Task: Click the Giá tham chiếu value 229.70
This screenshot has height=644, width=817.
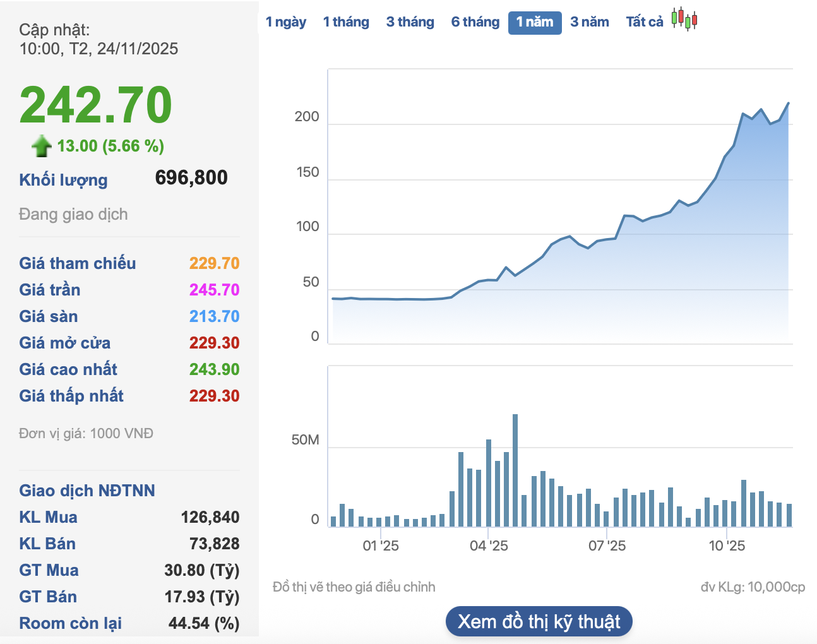Action: (214, 263)
